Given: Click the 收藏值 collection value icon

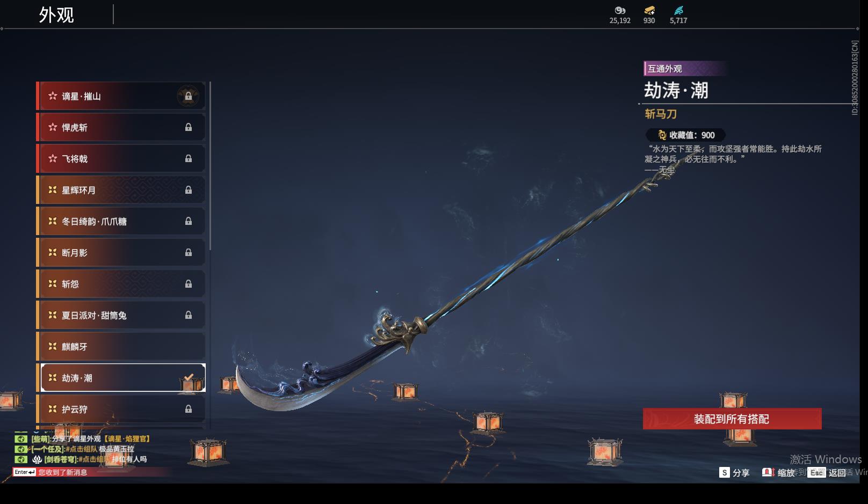Looking at the screenshot, I should [x=662, y=135].
